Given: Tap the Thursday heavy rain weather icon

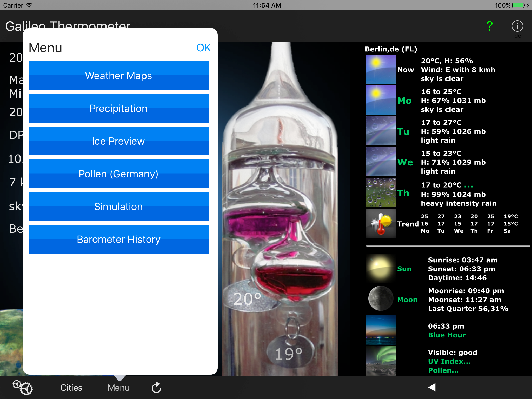Looking at the screenshot, I should [x=381, y=193].
